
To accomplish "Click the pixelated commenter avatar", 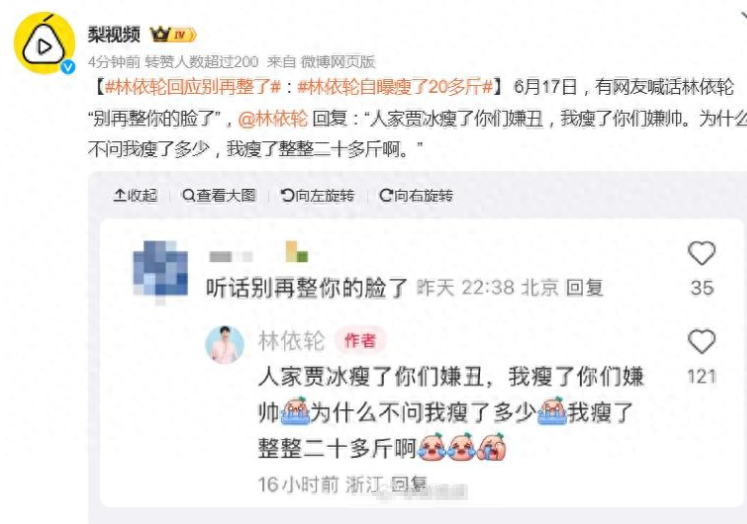I will coord(160,269).
